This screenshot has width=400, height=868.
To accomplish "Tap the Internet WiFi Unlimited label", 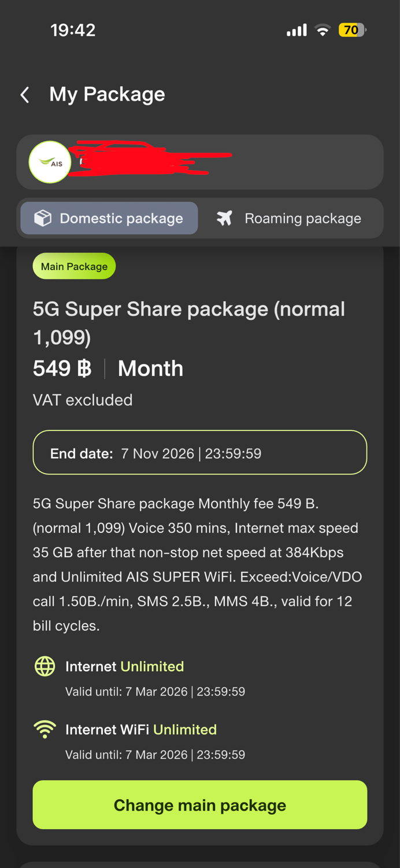I will (x=141, y=730).
